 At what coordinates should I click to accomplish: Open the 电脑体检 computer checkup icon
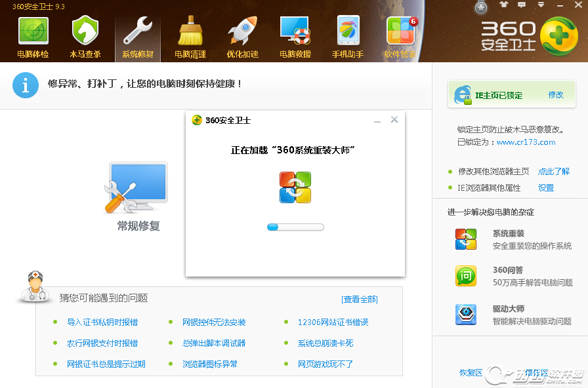(33, 37)
